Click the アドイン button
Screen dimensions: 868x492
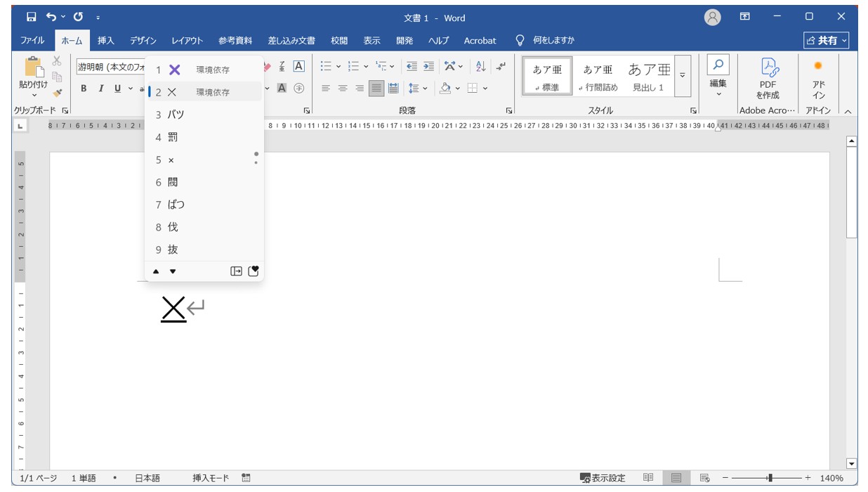[818, 78]
